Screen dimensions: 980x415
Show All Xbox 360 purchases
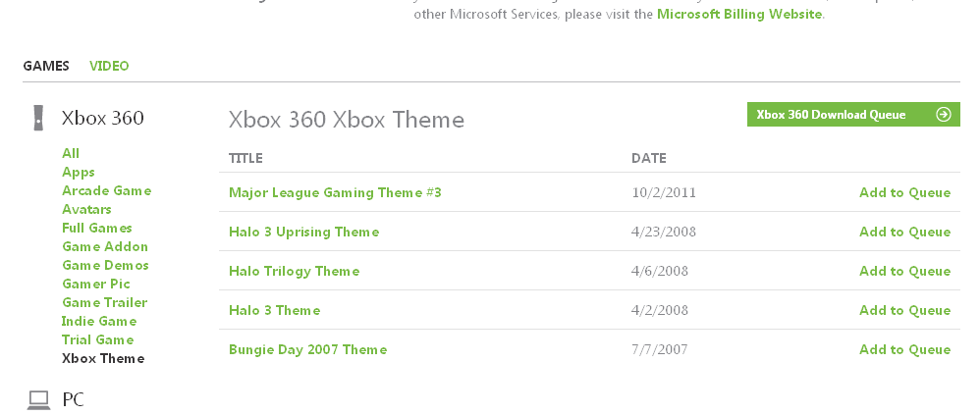(x=71, y=153)
